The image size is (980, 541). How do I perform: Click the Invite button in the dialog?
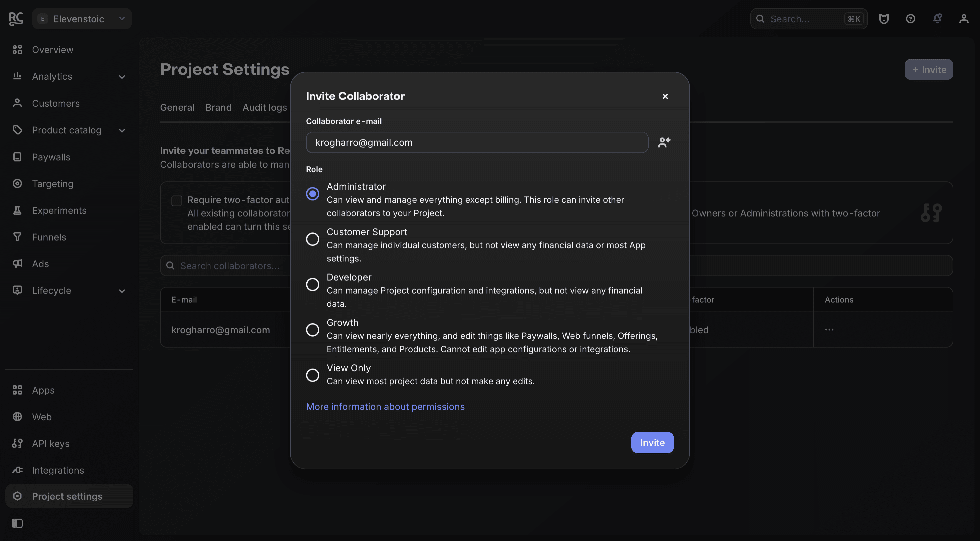652,443
